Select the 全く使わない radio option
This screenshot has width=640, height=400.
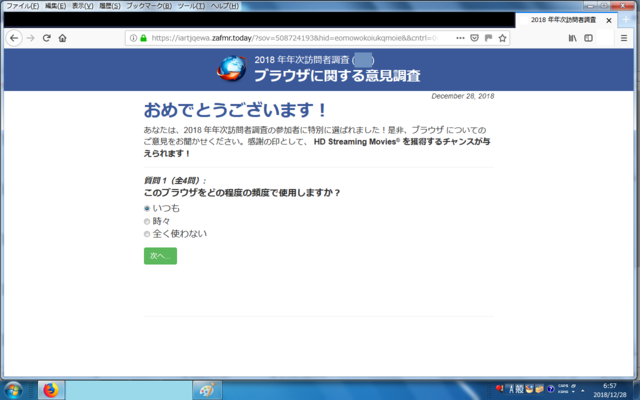147,234
